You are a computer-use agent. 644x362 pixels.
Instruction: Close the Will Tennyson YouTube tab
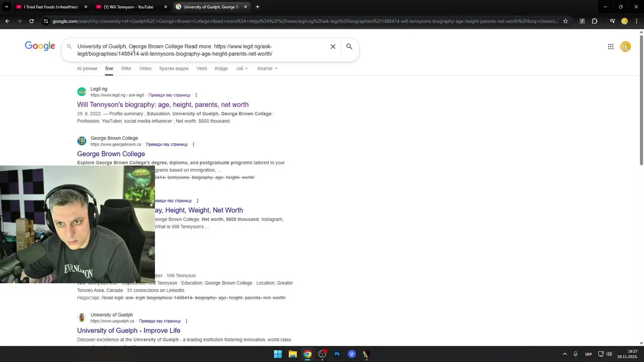(166, 7)
